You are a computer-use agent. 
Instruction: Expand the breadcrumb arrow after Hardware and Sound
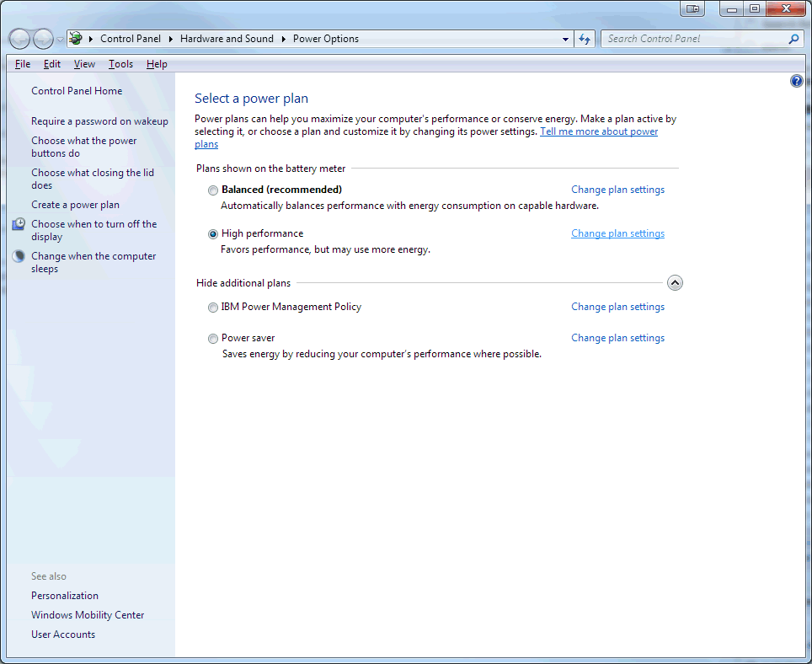click(x=284, y=38)
